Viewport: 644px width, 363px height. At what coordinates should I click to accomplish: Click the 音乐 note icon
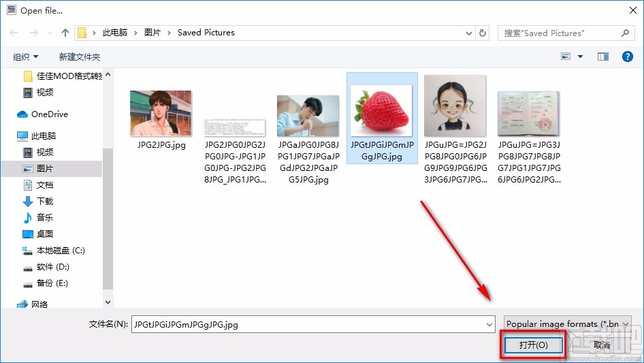click(x=27, y=217)
